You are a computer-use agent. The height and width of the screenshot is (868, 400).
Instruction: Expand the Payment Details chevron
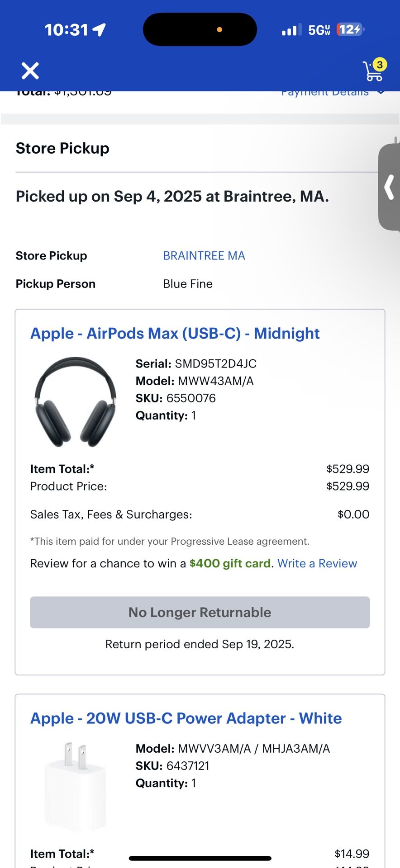click(381, 92)
